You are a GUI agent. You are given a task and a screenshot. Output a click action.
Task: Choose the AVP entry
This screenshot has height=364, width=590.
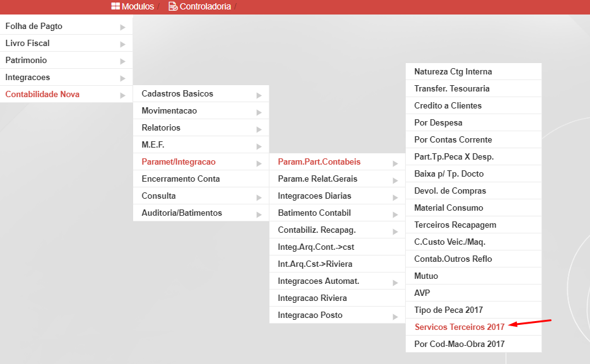[x=473, y=293]
